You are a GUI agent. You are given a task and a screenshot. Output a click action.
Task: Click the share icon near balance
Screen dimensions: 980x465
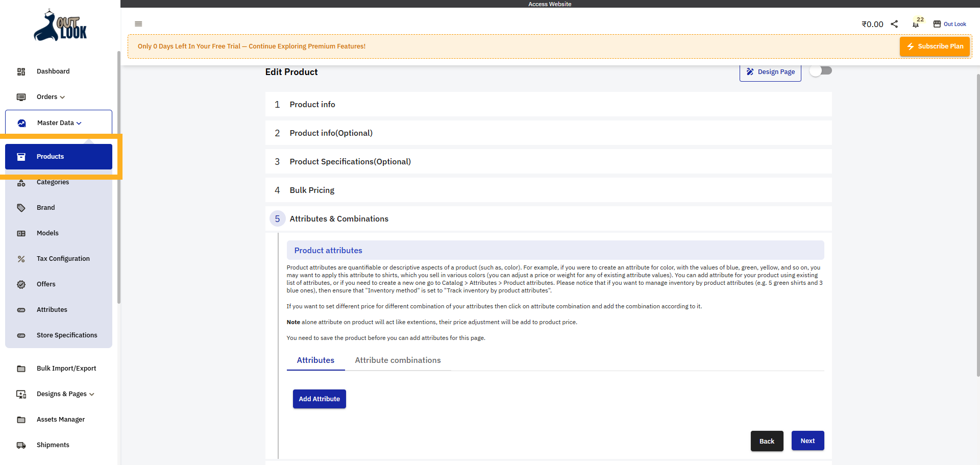tap(894, 24)
